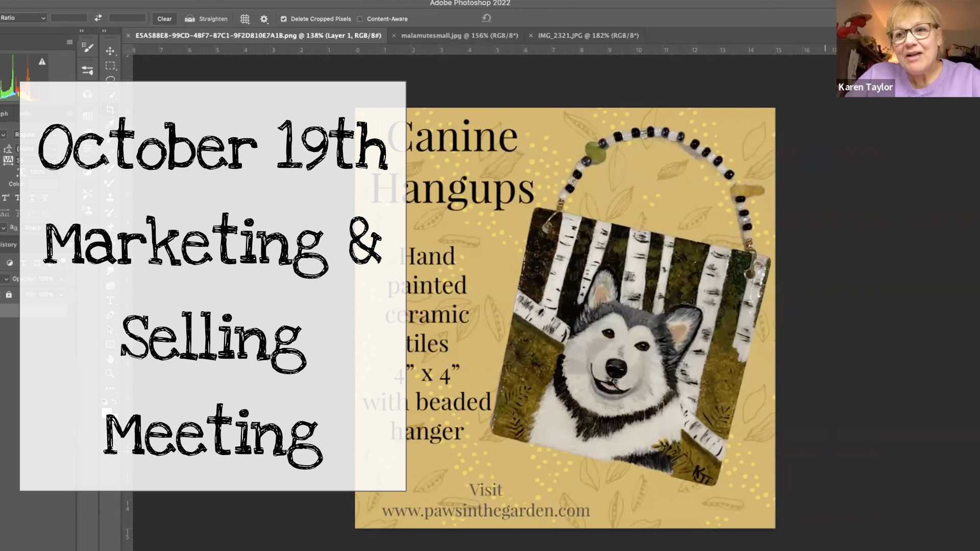Open the Edit Toolbar ellipsis button

click(110, 388)
